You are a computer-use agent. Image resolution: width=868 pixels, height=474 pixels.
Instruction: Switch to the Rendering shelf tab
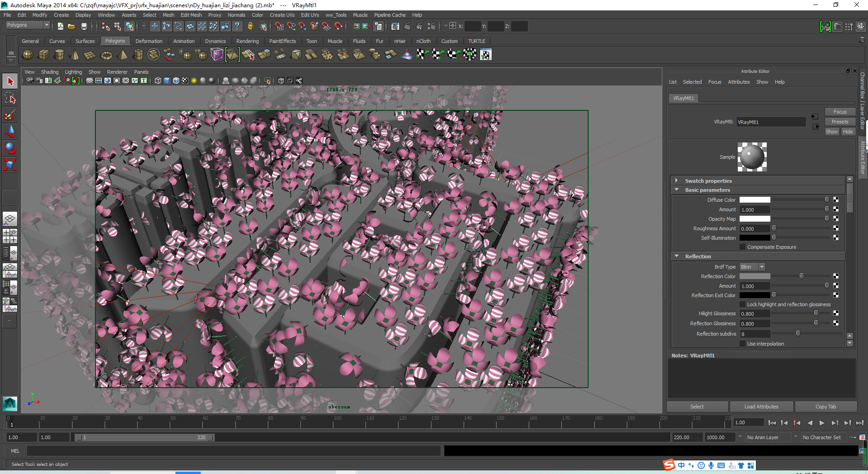click(247, 41)
